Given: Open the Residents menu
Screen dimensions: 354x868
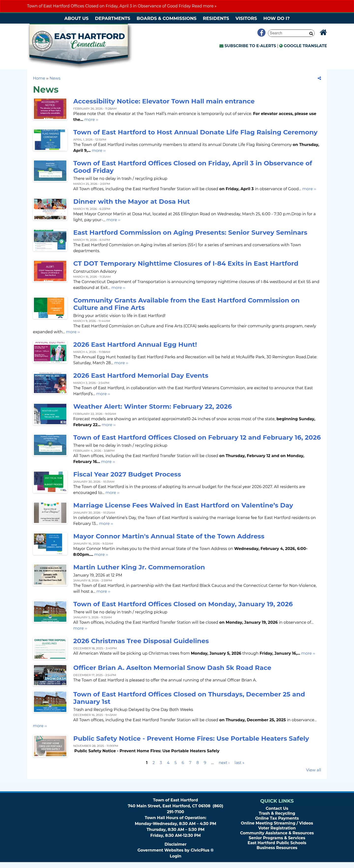Looking at the screenshot, I should [216, 18].
